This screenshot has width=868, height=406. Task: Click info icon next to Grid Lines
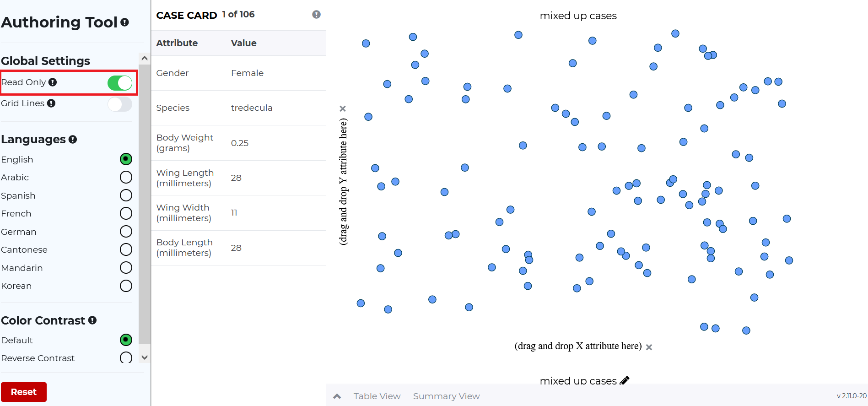pyautogui.click(x=51, y=103)
